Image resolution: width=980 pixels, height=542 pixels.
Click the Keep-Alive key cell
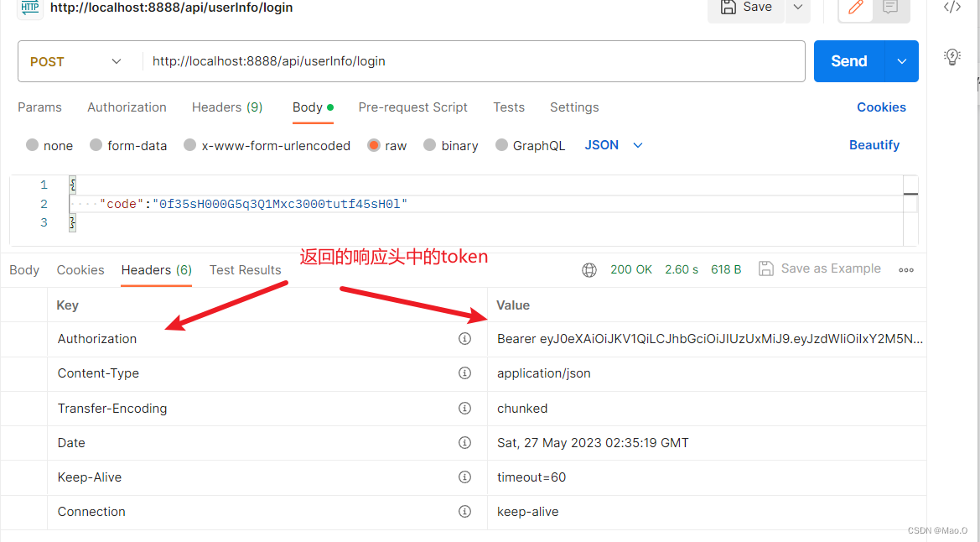tap(267, 477)
